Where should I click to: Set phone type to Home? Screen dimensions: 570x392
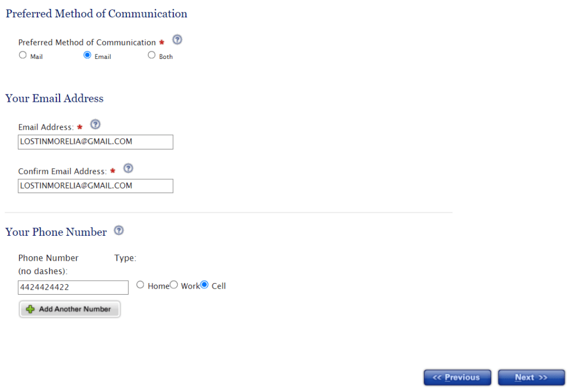click(x=140, y=285)
